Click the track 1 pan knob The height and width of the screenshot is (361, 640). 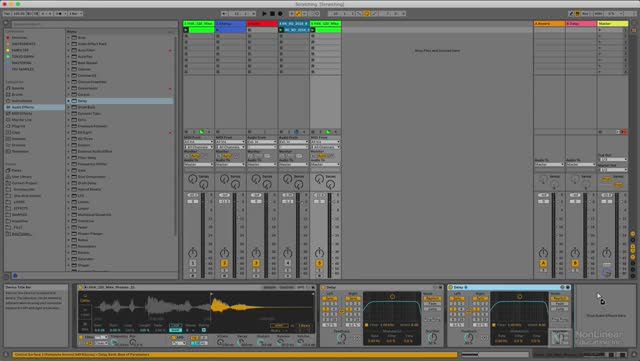click(193, 253)
